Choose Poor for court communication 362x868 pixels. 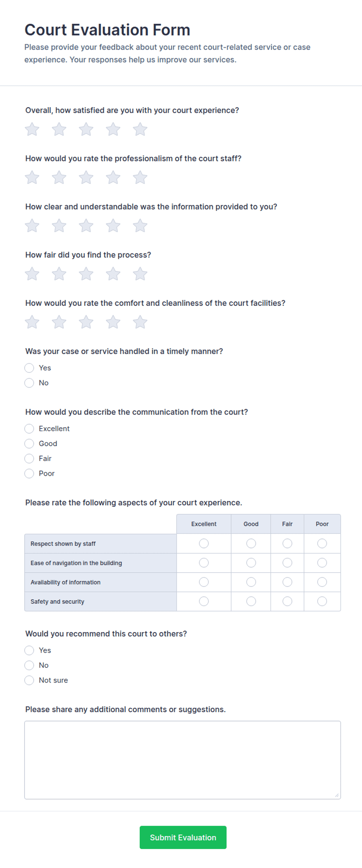[29, 473]
